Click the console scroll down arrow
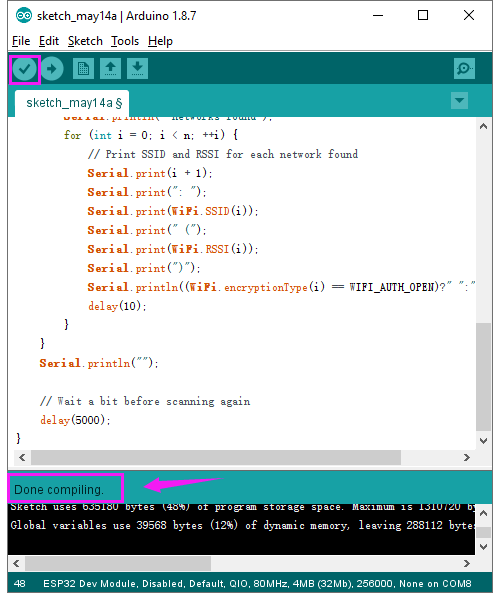 coord(484,547)
